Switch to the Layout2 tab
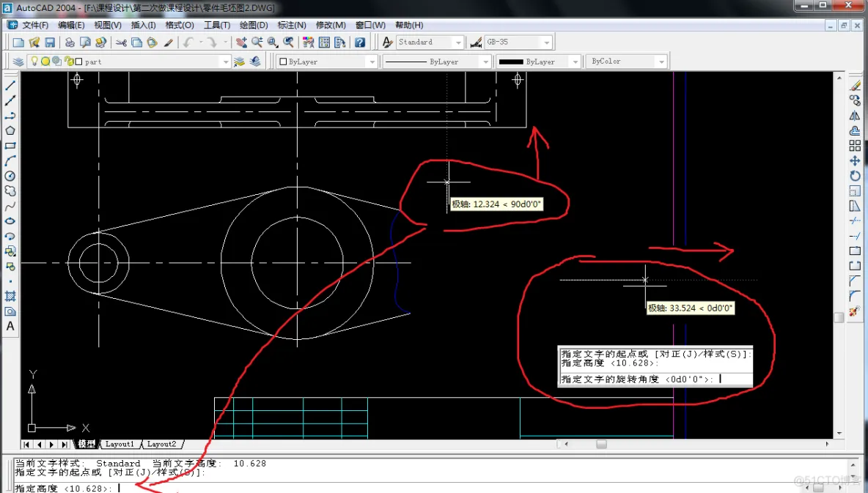This screenshot has width=868, height=493. (x=161, y=444)
